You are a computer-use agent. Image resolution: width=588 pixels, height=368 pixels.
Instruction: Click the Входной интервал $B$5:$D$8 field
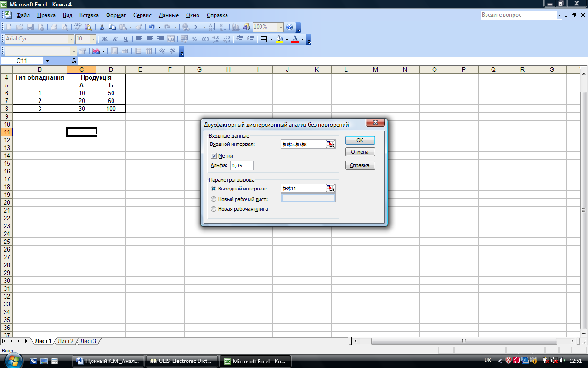pos(303,144)
